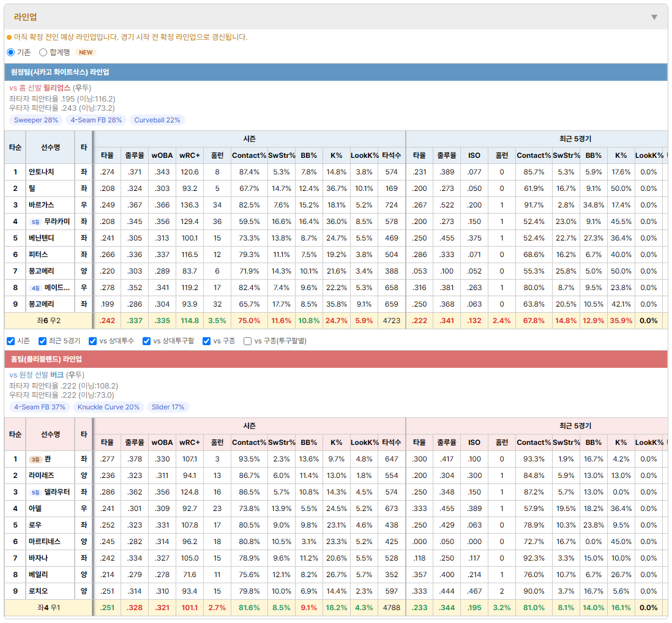This screenshot has width=672, height=623.
Task: Click the Slider 17% pitch chip
Action: [168, 407]
